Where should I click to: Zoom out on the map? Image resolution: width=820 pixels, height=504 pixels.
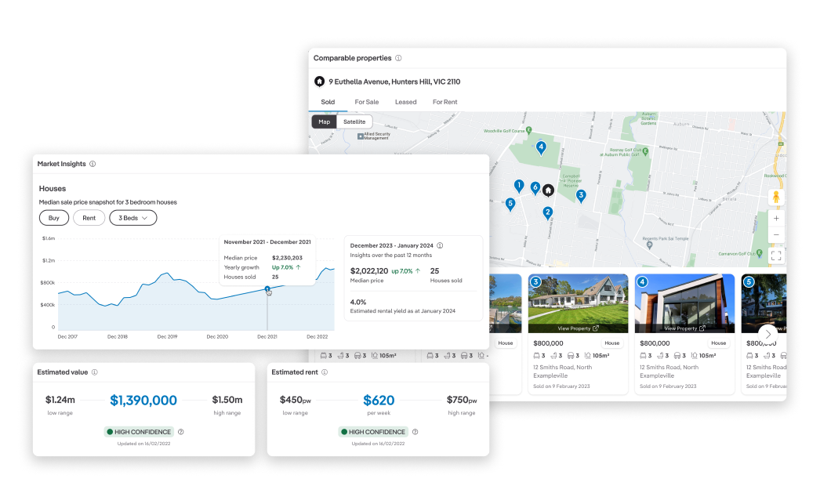click(776, 234)
